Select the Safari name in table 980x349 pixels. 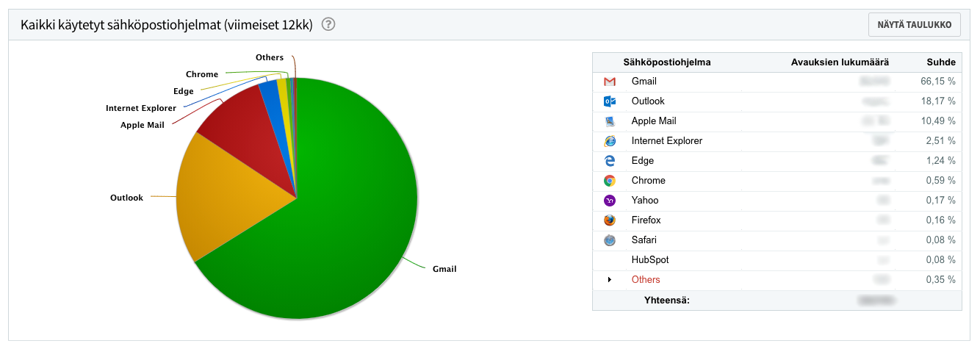coord(644,240)
